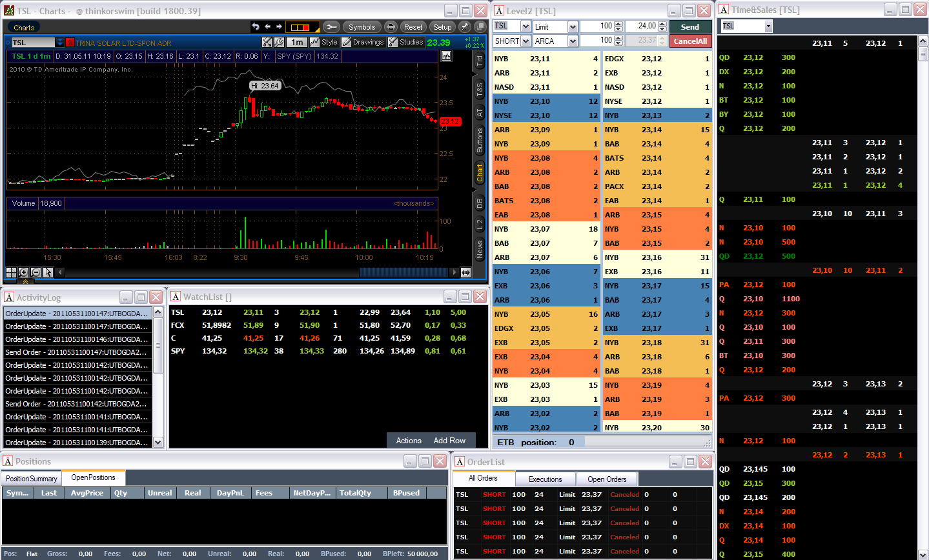This screenshot has width=929, height=560.
Task: Click the chart scroll left arrow
Action: (x=61, y=273)
